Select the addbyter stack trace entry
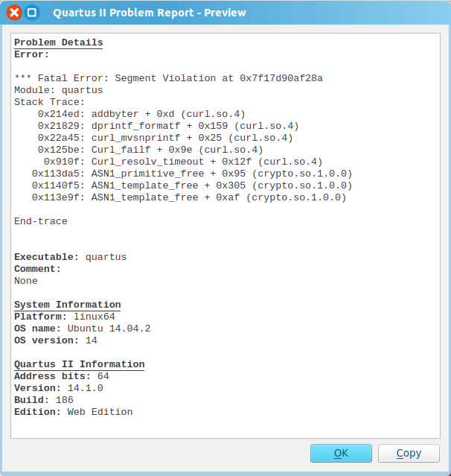Screen dimensions: 451x476 (x=141, y=114)
